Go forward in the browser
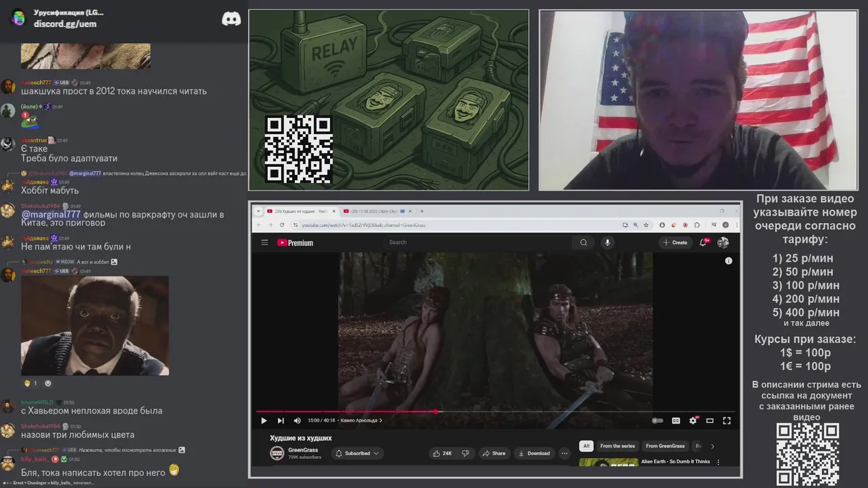The width and height of the screenshot is (868, 488). coord(270,225)
